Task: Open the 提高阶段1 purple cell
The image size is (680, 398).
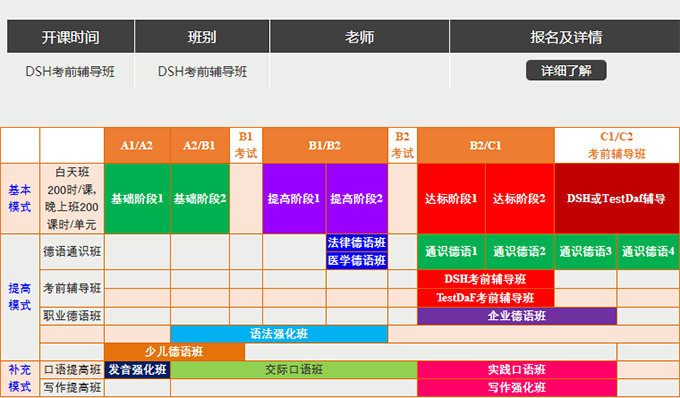Action: coord(294,199)
